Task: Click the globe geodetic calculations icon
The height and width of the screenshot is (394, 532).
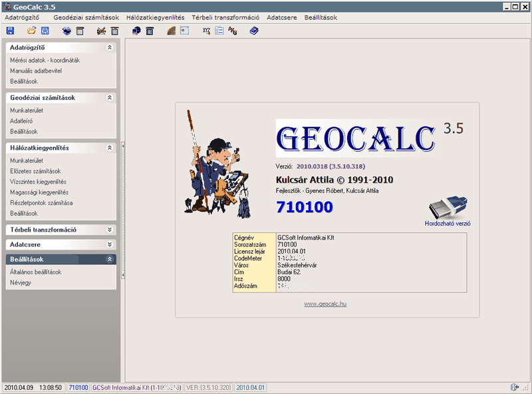Action: [x=66, y=31]
